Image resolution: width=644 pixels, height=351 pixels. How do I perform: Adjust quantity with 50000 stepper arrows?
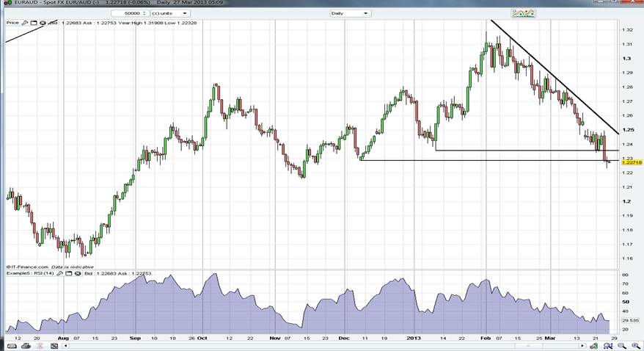click(x=145, y=13)
